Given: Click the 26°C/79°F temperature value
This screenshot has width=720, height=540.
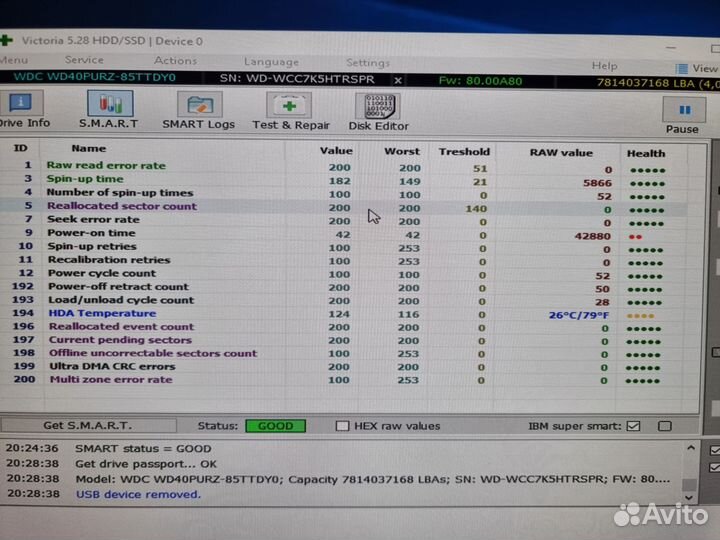Looking at the screenshot, I should coord(579,315).
